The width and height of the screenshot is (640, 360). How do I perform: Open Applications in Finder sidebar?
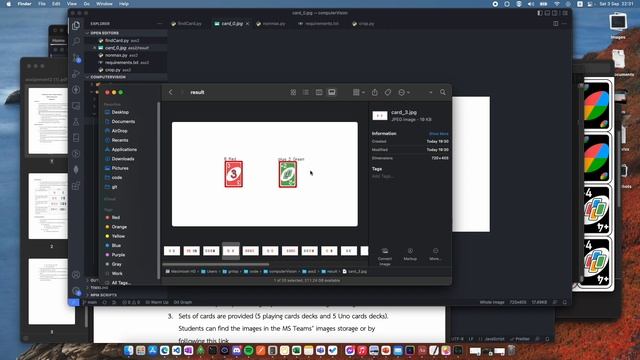click(x=124, y=149)
